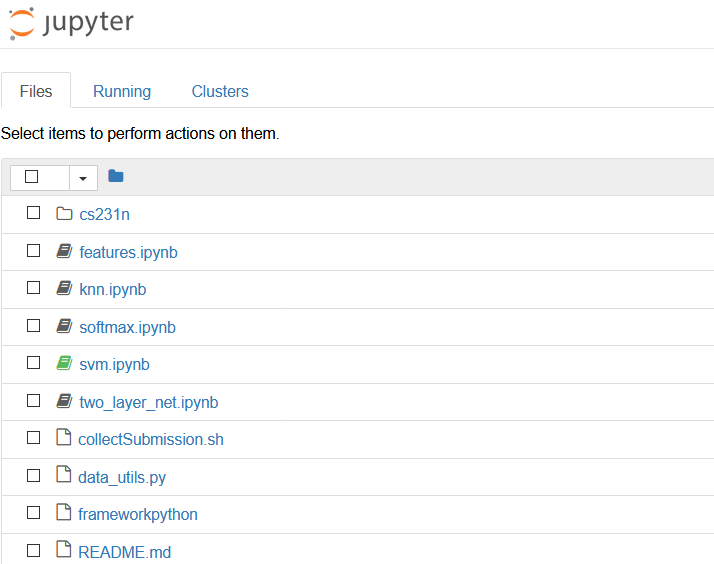The image size is (714, 564).
Task: Click the README.md file icon
Action: coord(64,551)
